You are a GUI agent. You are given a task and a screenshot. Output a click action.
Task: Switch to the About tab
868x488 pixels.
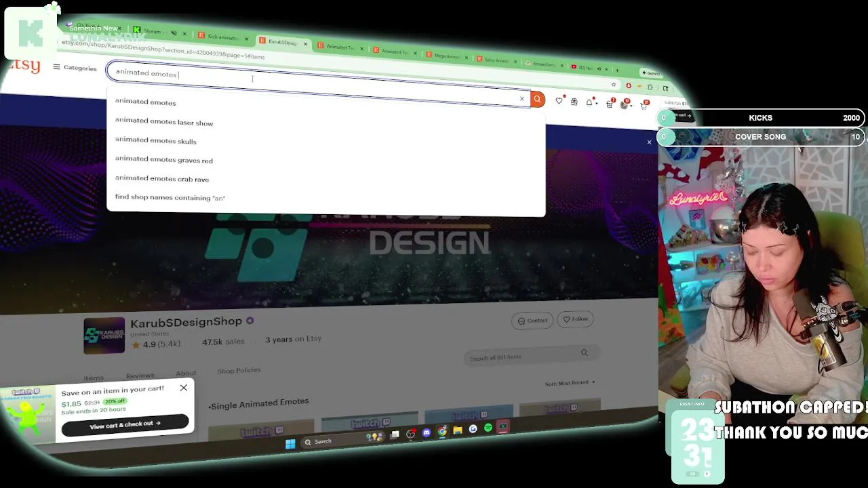click(x=186, y=373)
